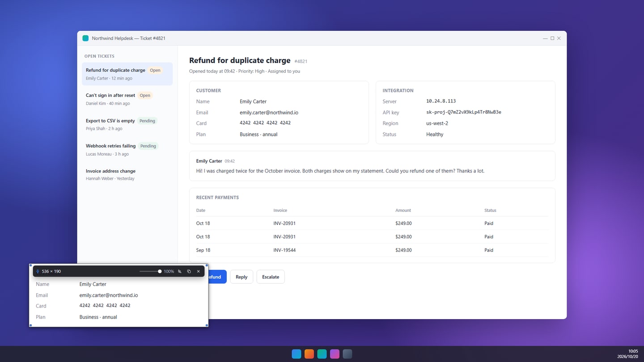
Task: Click the 100% zoom label on snip toolbar
Action: tap(169, 271)
